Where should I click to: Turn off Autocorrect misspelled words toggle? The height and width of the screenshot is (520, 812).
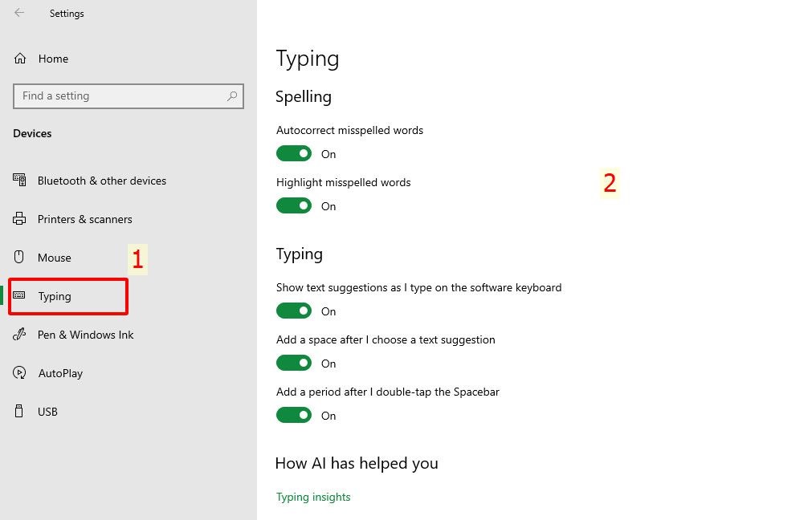(294, 153)
